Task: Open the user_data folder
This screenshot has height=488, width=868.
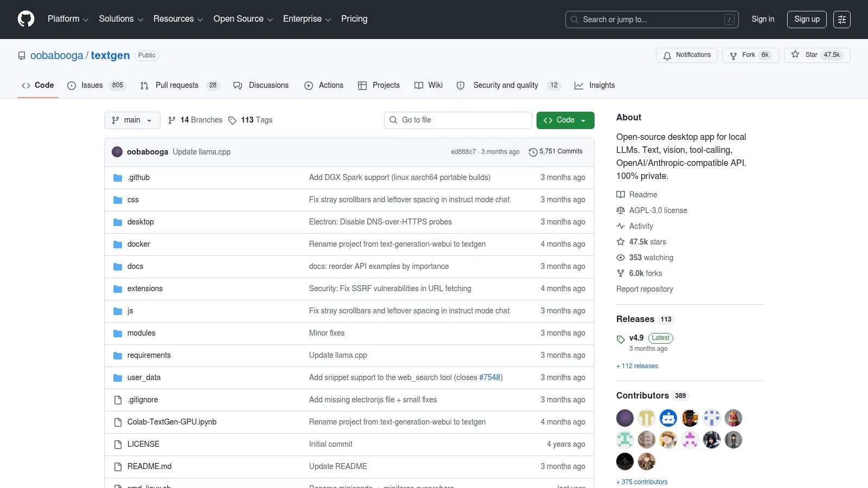Action: (x=144, y=378)
